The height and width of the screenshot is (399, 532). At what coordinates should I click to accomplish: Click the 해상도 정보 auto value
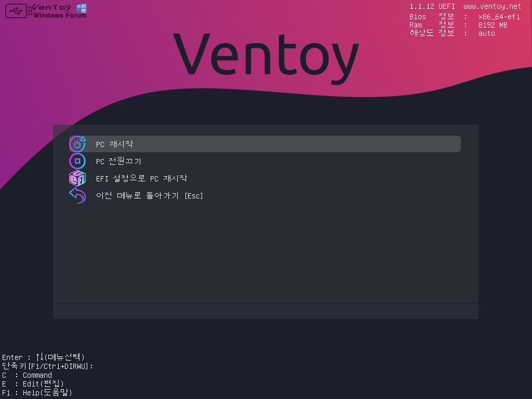tap(486, 33)
